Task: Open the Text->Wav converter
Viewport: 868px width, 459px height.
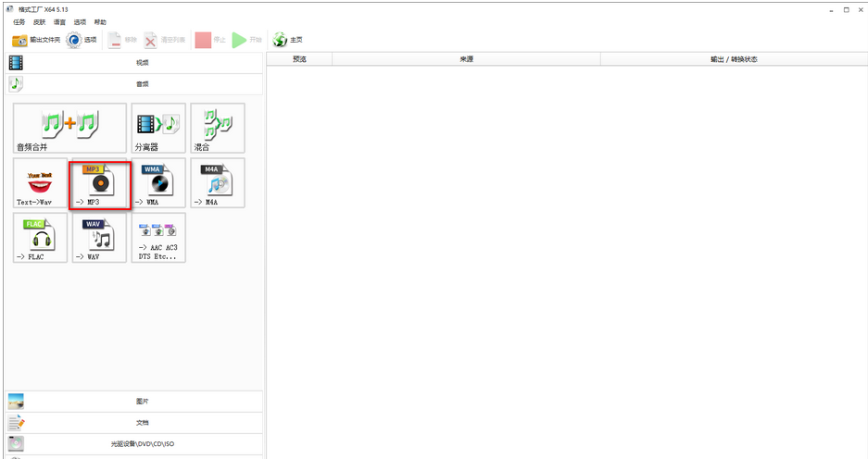Action: (x=40, y=183)
